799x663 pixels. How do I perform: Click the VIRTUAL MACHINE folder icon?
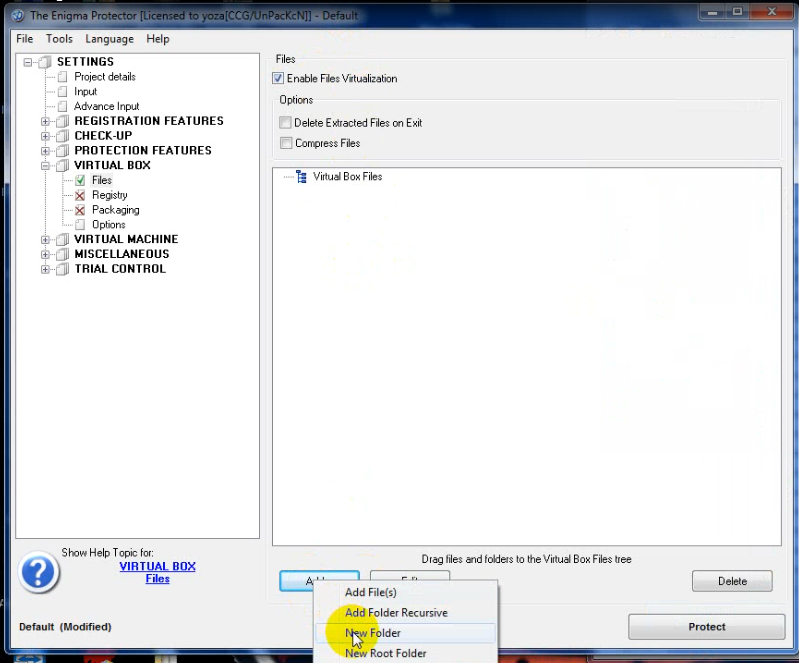(x=63, y=240)
